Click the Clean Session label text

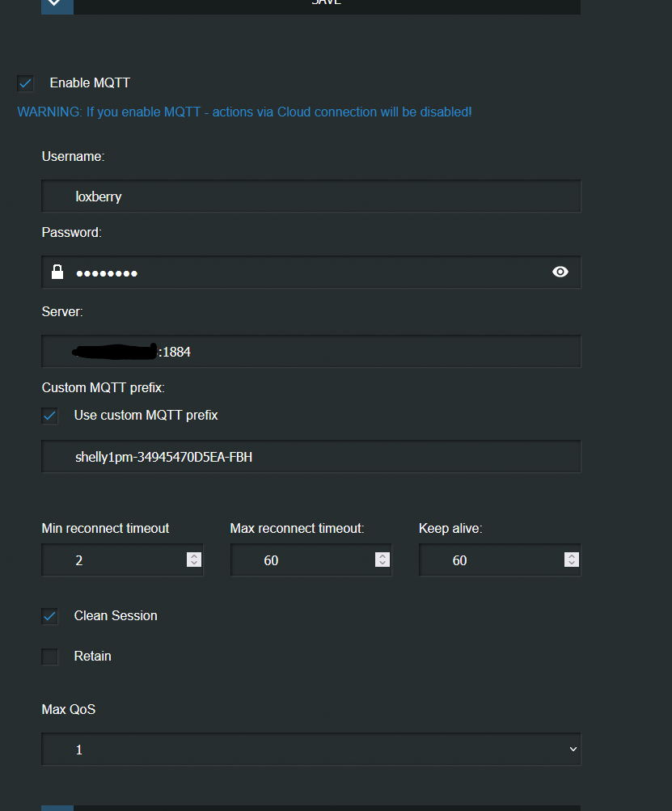[116, 616]
